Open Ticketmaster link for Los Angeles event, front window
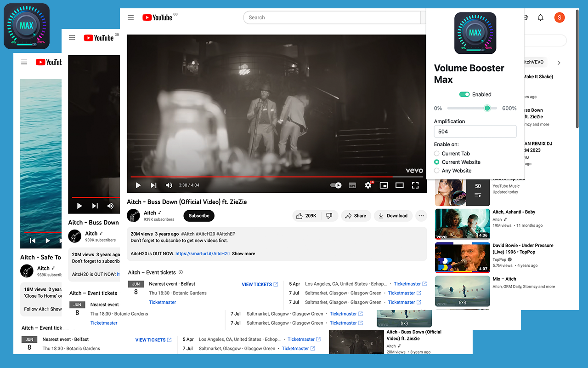 pyautogui.click(x=410, y=284)
